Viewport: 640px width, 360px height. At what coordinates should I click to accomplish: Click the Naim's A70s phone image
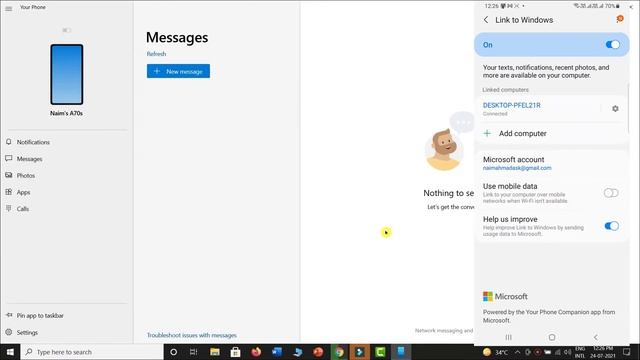point(67,75)
